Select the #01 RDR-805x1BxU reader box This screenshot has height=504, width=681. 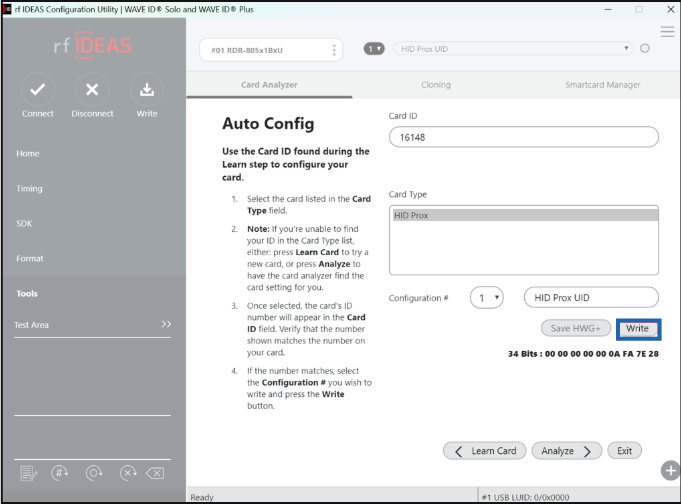(271, 50)
